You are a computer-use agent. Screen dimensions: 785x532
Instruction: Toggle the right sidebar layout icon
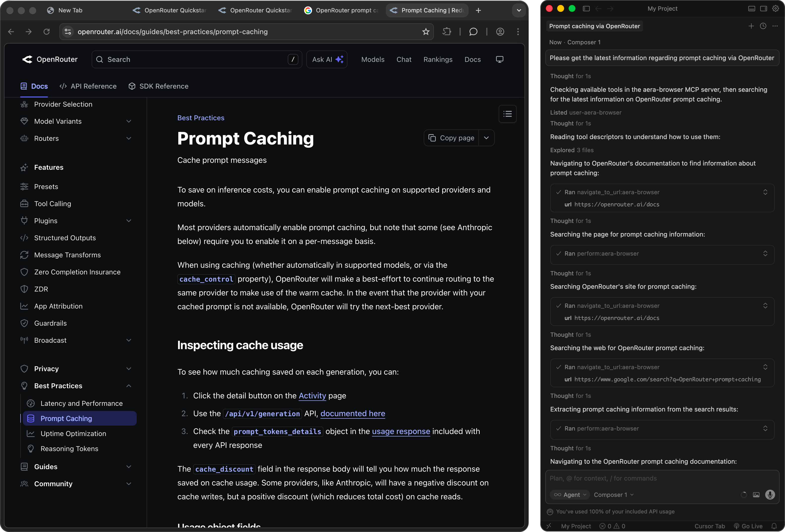(763, 8)
